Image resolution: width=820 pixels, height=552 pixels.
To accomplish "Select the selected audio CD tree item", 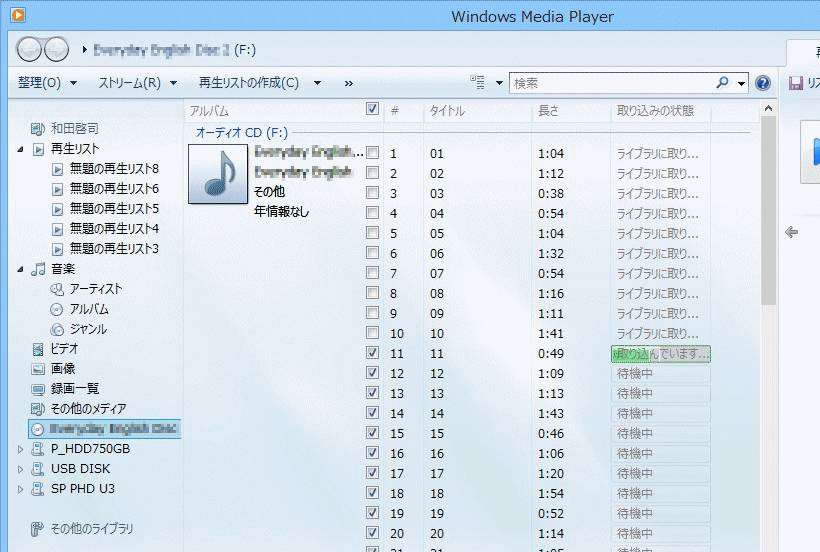I will 105,429.
